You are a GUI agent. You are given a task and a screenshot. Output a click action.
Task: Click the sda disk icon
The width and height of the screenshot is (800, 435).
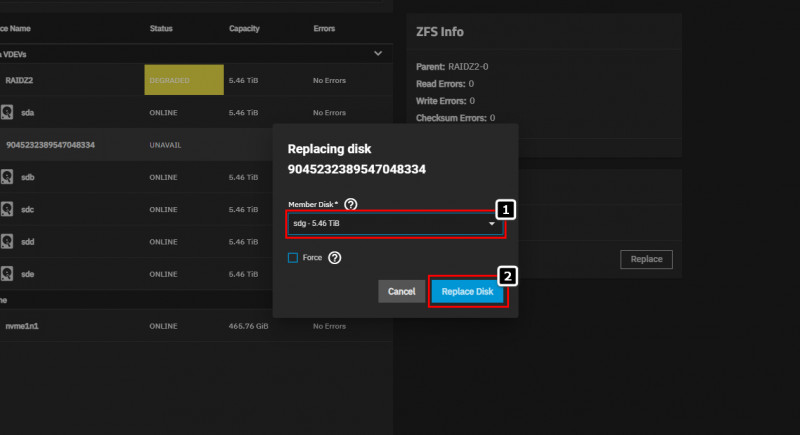[8, 113]
